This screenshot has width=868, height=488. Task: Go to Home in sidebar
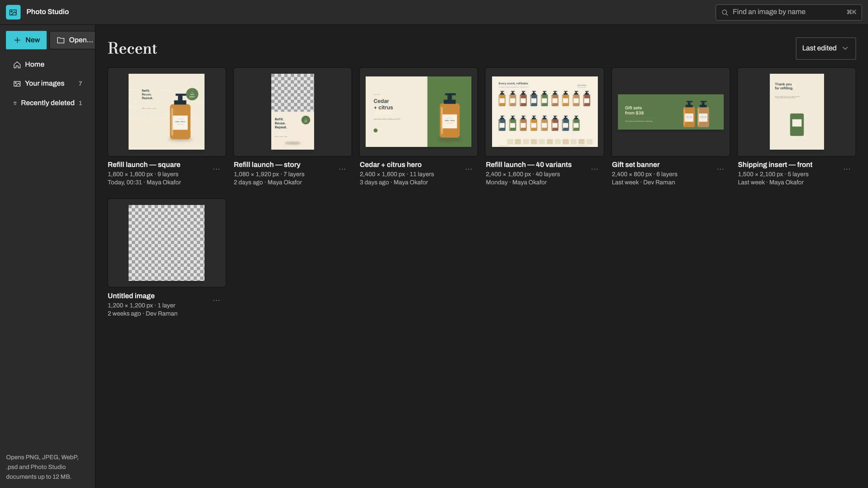(47, 64)
